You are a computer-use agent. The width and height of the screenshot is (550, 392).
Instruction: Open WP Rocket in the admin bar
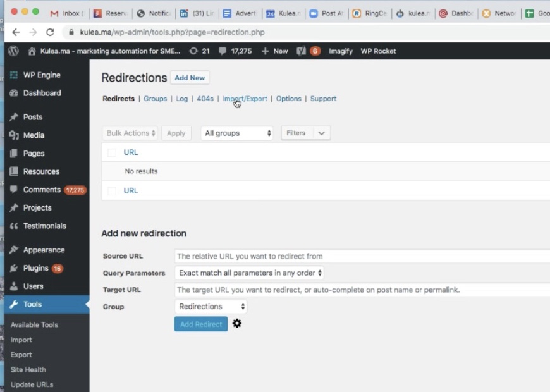(x=378, y=51)
